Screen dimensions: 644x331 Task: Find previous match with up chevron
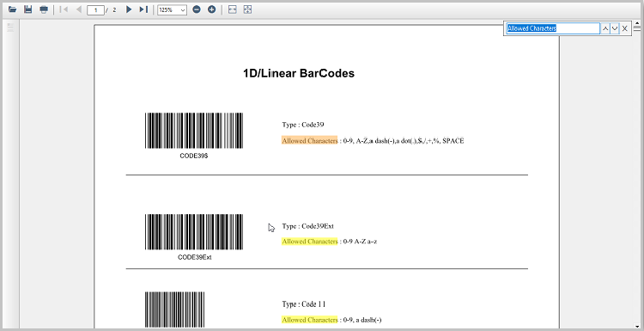click(605, 28)
